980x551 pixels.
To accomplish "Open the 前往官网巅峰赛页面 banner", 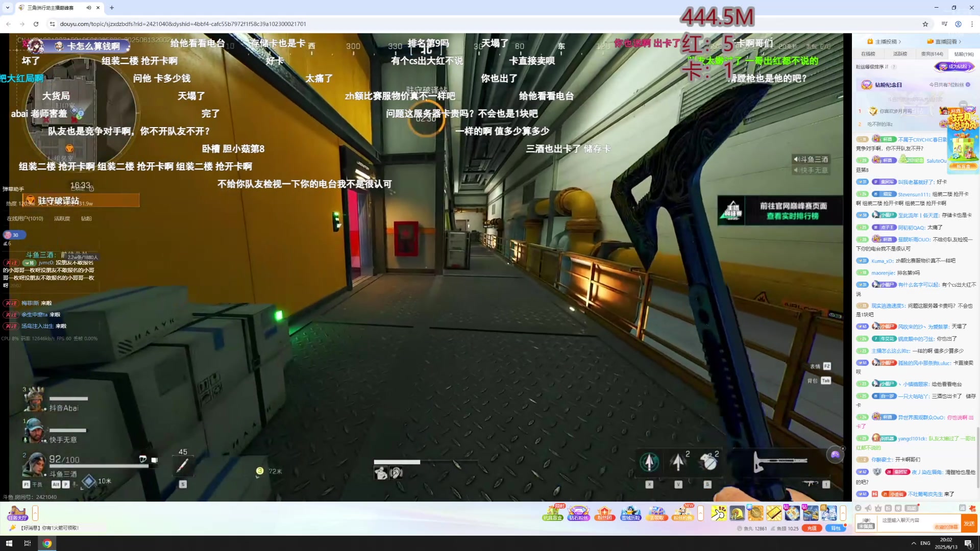I will pos(780,210).
